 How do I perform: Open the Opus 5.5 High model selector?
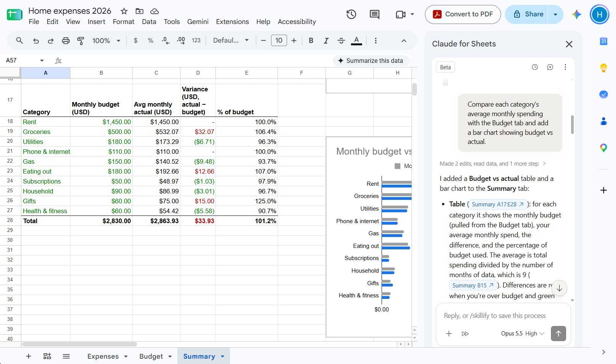pyautogui.click(x=523, y=334)
